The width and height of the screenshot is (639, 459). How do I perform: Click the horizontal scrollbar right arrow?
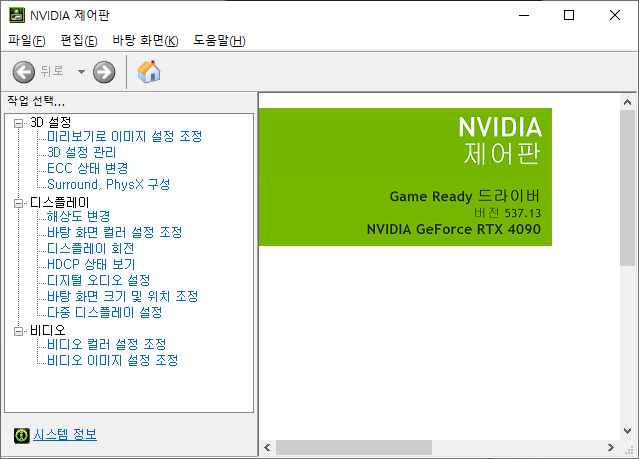click(610, 448)
